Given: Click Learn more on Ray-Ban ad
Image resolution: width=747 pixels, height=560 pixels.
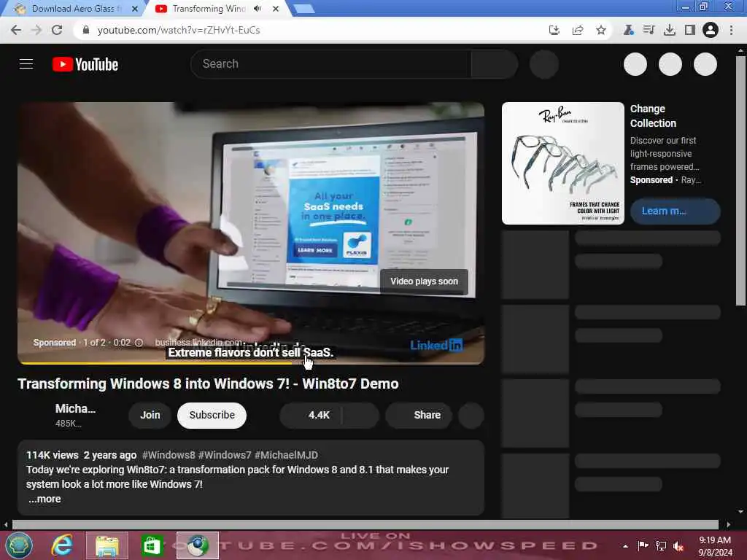Looking at the screenshot, I should [x=675, y=211].
